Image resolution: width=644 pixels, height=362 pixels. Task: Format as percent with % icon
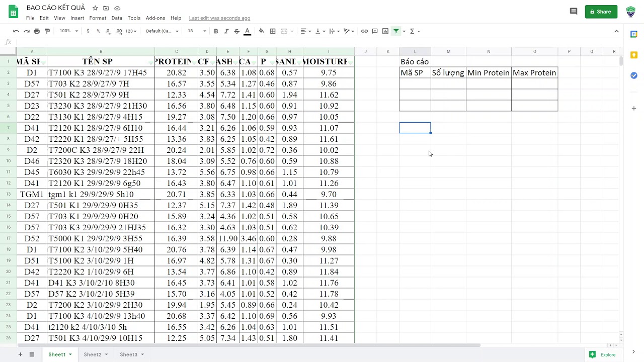coord(98,31)
